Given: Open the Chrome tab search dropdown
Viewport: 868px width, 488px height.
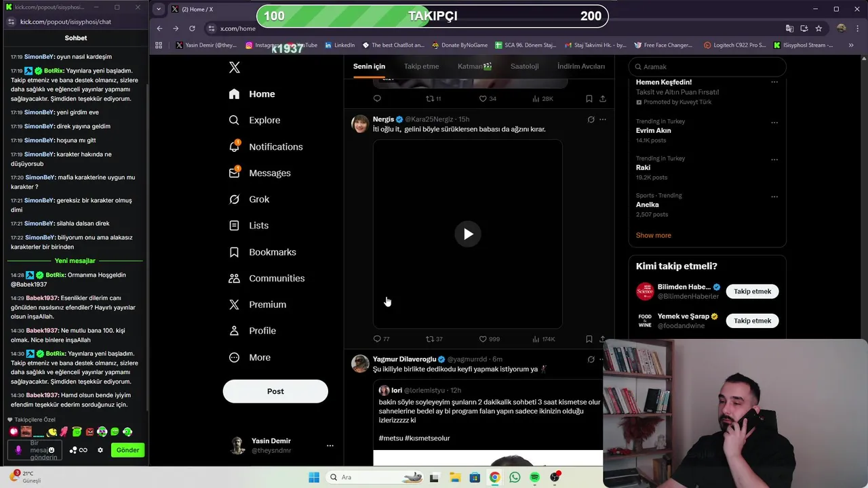Looking at the screenshot, I should 159,9.
